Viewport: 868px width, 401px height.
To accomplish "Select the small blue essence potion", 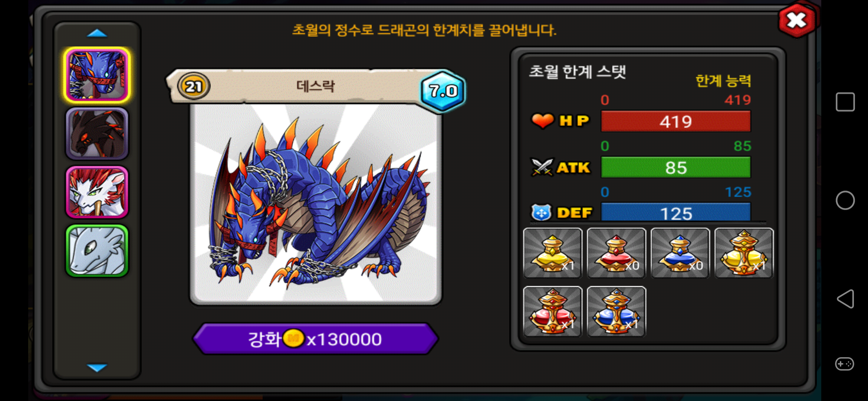I will (x=680, y=253).
